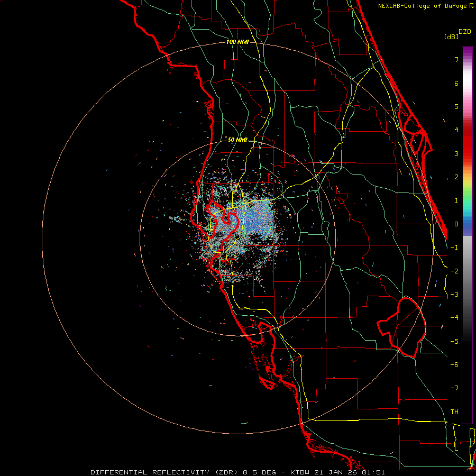This screenshot has height=476, width=476.
Task: Click the 7 value on the color scale
Action: coord(456,59)
